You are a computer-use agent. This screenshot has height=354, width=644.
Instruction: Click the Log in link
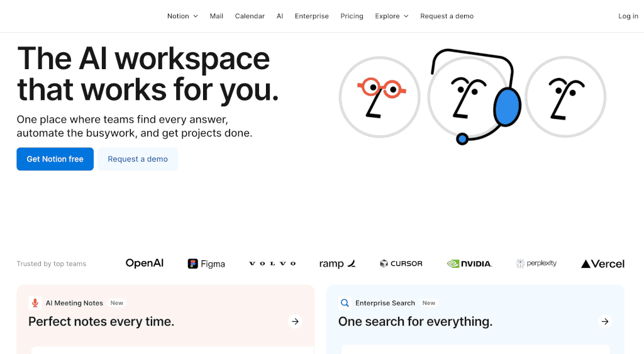click(628, 16)
